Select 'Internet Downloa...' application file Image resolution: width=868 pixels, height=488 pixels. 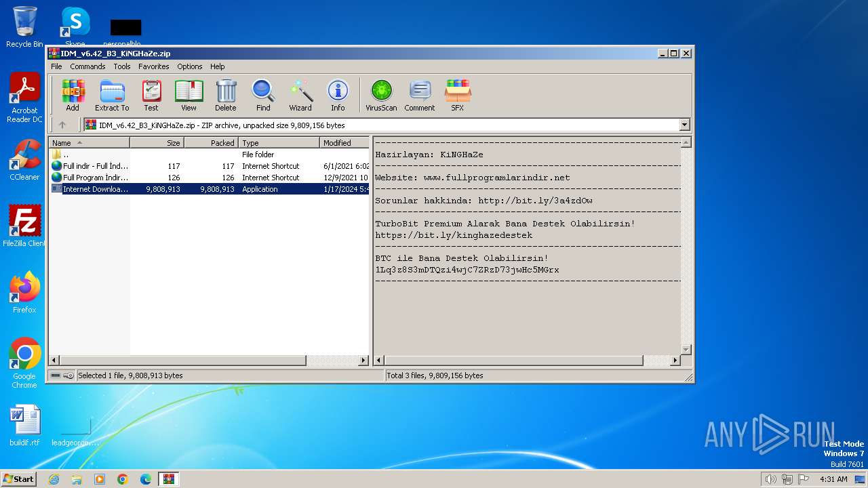click(210, 189)
